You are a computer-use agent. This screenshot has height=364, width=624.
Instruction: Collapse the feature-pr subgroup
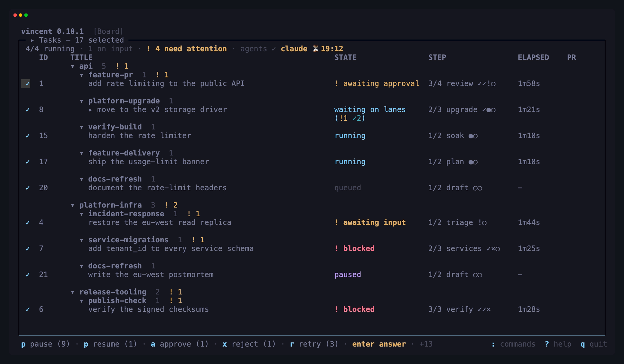pos(82,75)
